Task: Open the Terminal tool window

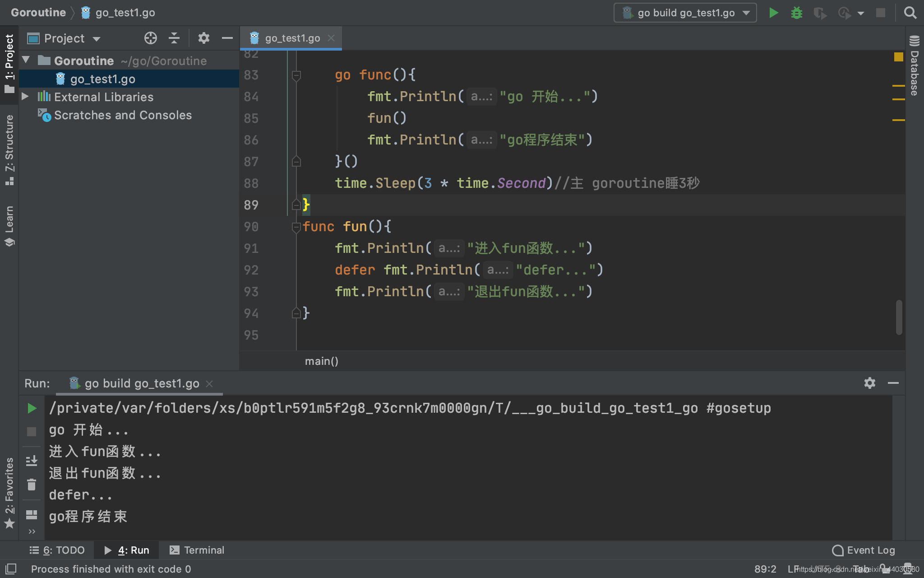Action: pos(197,550)
